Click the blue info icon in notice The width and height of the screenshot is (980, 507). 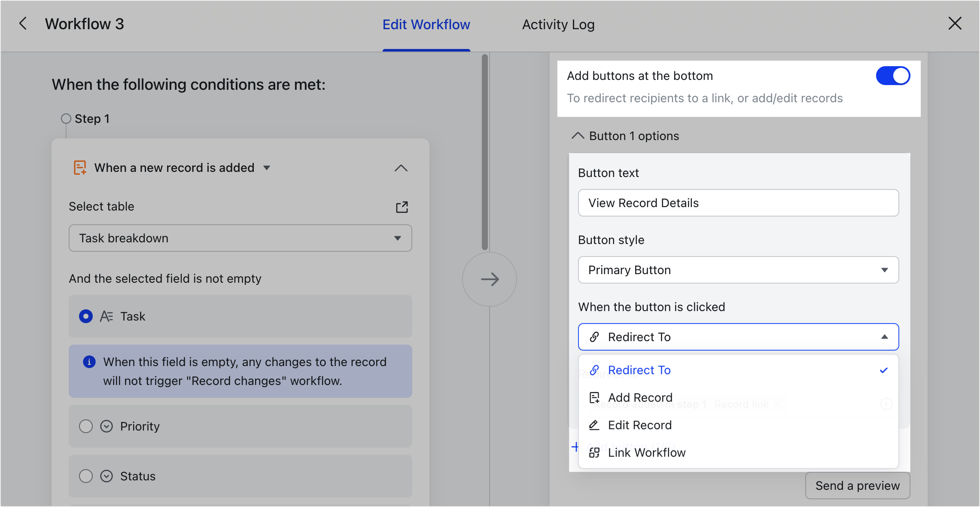click(x=89, y=362)
